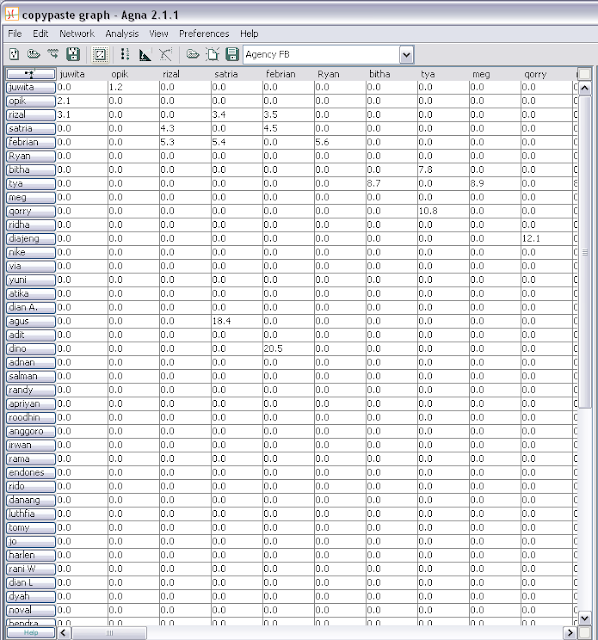
Task: Click the green floppy icon beside font box
Action: point(232,54)
